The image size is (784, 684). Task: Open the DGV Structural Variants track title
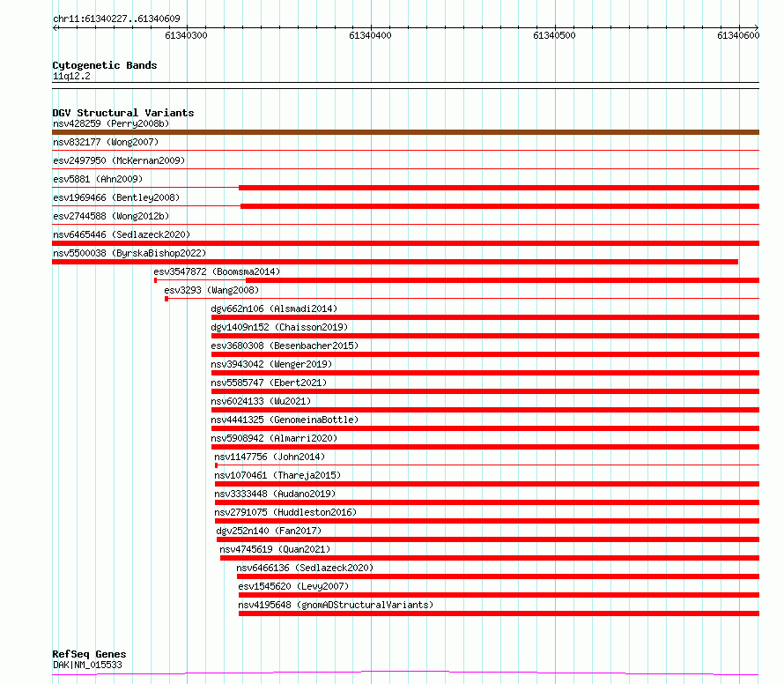pos(123,113)
